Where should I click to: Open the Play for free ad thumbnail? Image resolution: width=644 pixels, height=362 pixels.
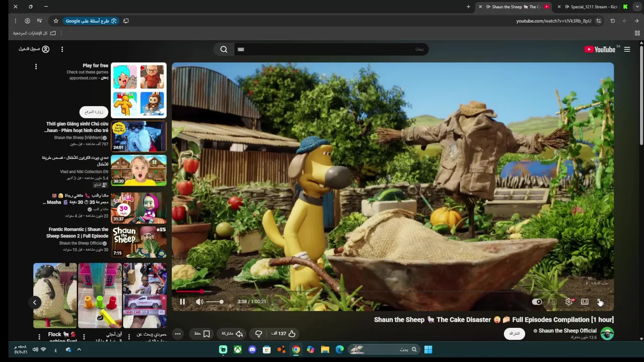tap(138, 90)
